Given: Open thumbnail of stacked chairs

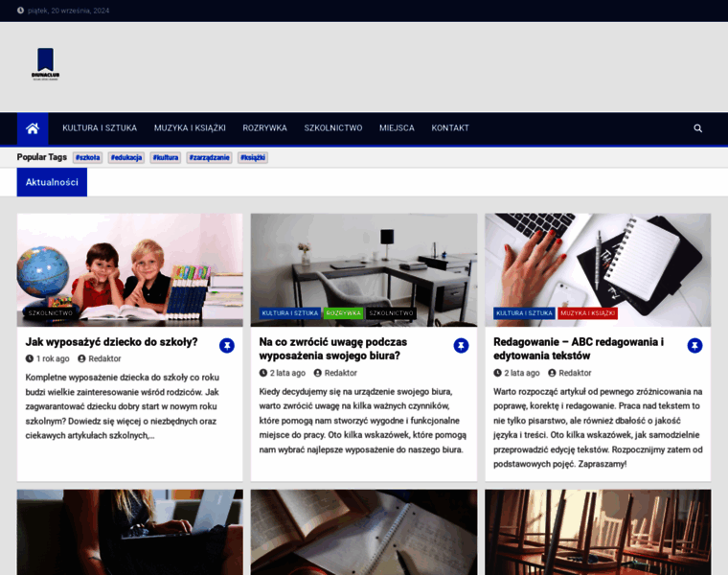Looking at the screenshot, I should pos(598,532).
